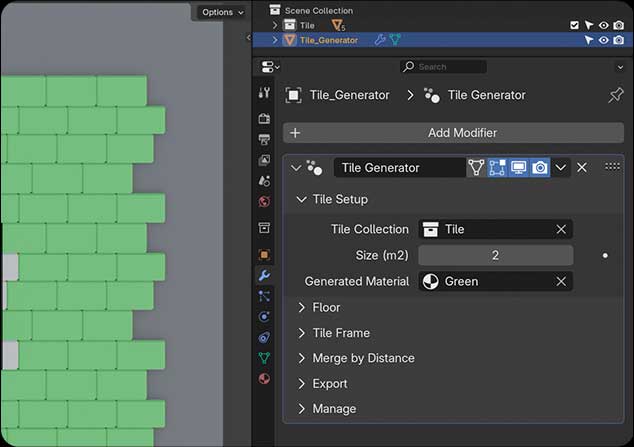This screenshot has height=447, width=634.
Task: Pin the properties editor context
Action: (616, 95)
